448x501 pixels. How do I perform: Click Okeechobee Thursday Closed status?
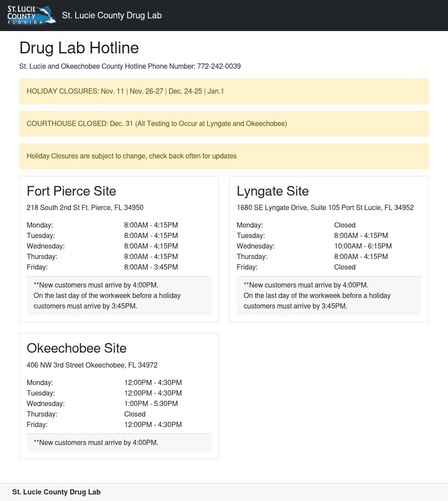click(134, 414)
